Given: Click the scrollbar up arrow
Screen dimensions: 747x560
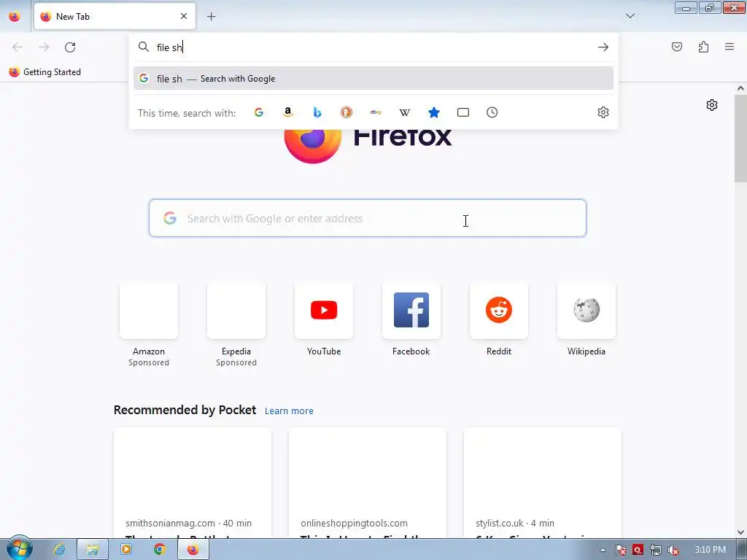Looking at the screenshot, I should tap(740, 88).
